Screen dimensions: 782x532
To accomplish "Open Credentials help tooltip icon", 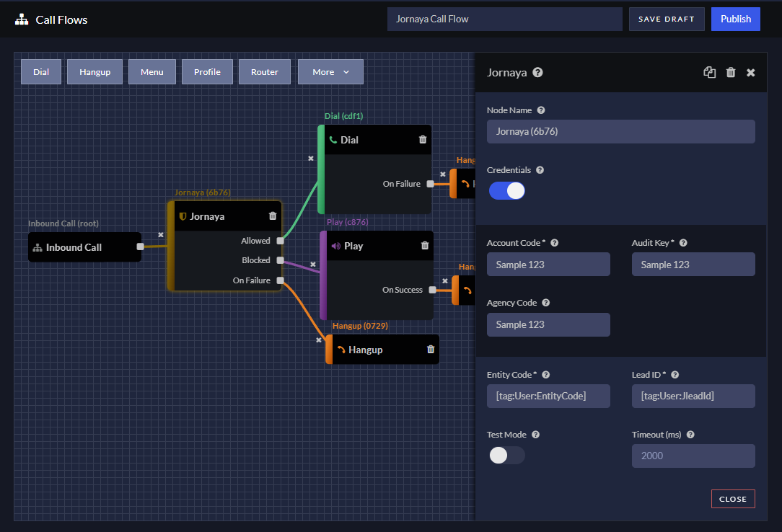I will 540,170.
